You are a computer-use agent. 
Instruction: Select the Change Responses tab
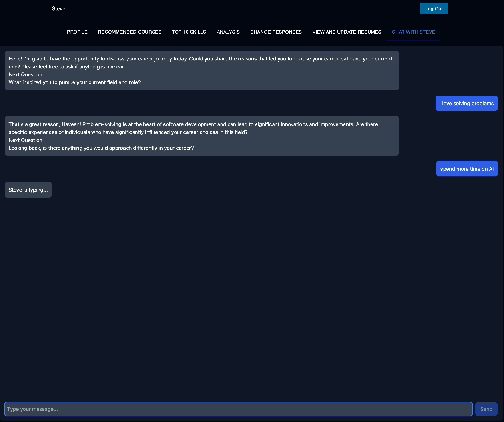click(276, 32)
